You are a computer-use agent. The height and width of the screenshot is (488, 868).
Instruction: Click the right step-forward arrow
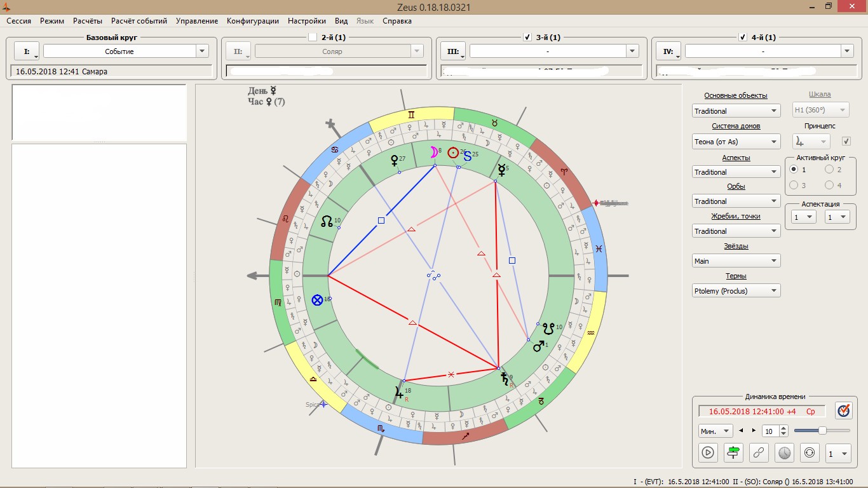[754, 431]
